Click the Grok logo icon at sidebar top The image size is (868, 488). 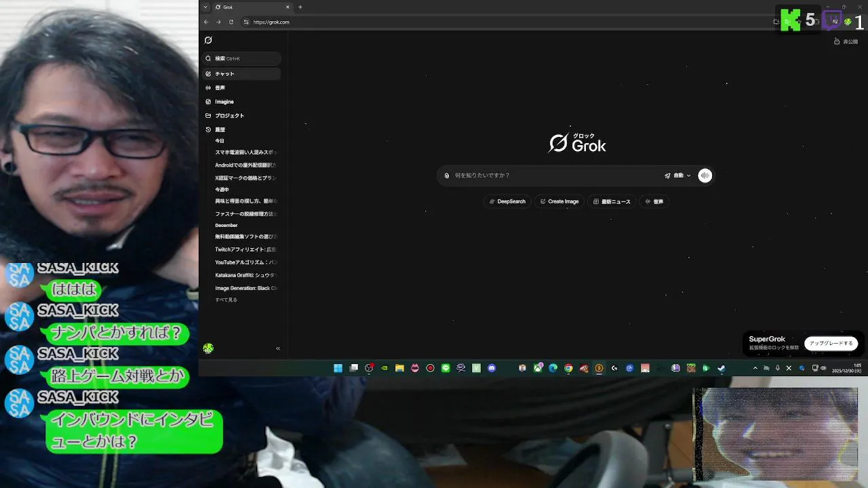(208, 41)
